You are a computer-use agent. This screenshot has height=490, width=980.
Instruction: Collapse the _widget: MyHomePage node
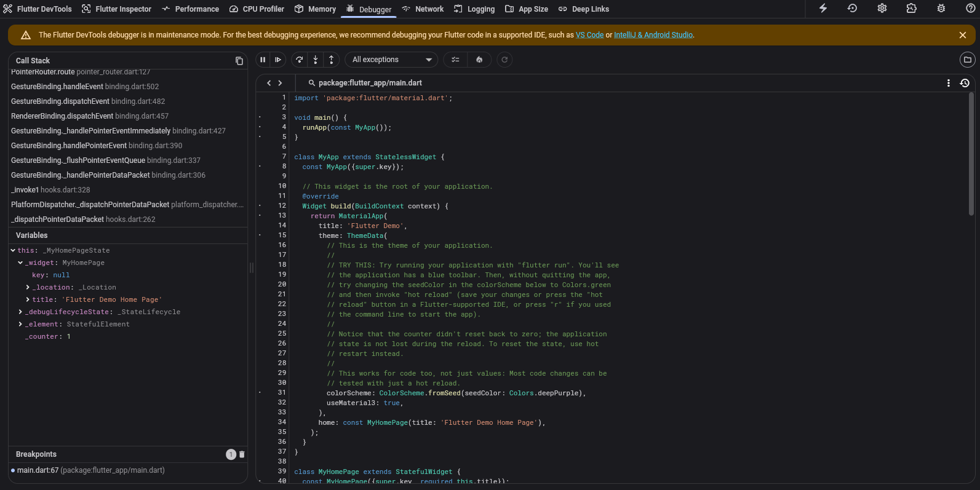point(20,263)
